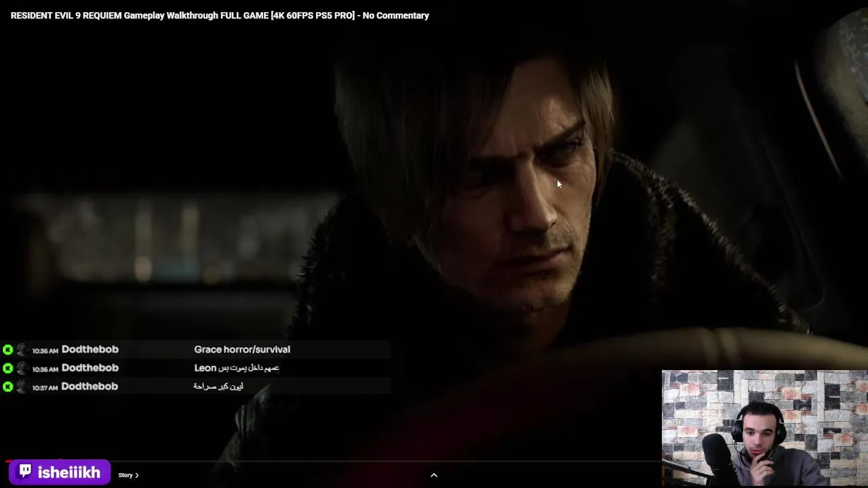Image resolution: width=868 pixels, height=488 pixels.
Task: Click the avatar on the 10:37 AM message row
Action: point(22,386)
